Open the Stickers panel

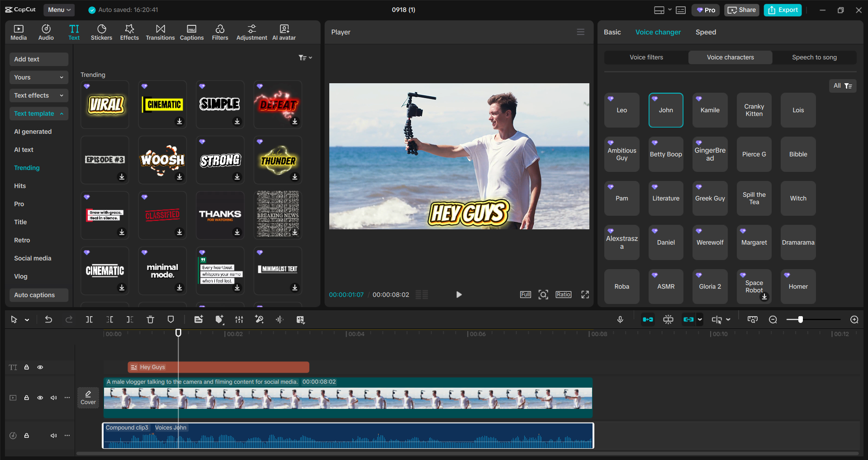(101, 32)
